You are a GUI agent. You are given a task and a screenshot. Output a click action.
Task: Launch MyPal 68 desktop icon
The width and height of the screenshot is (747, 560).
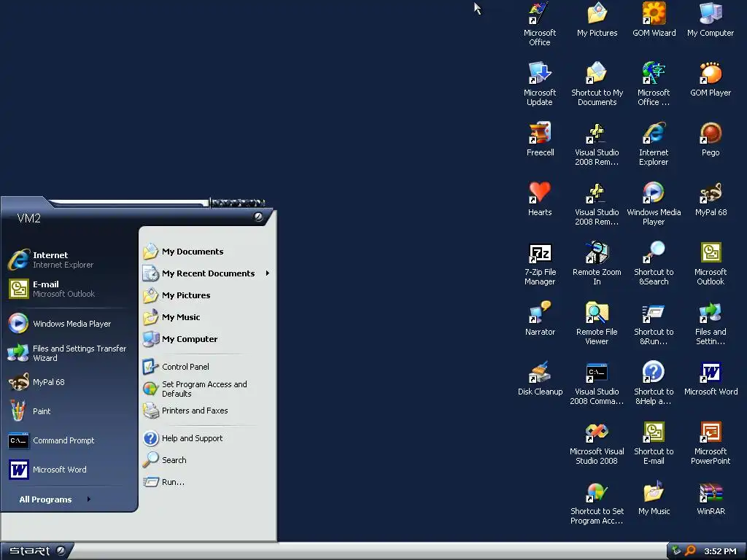point(711,200)
